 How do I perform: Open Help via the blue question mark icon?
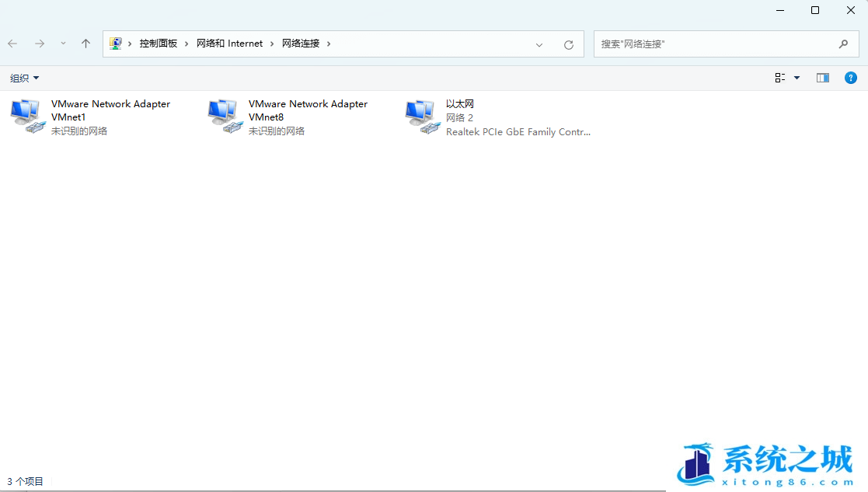click(851, 78)
